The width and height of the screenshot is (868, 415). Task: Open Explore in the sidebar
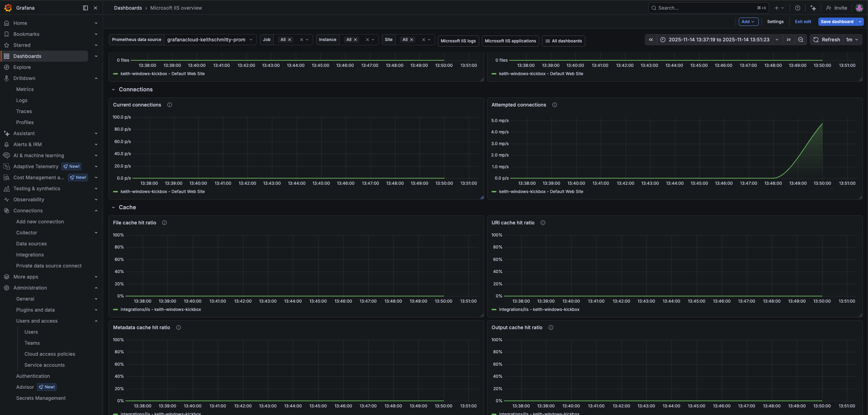pos(22,67)
